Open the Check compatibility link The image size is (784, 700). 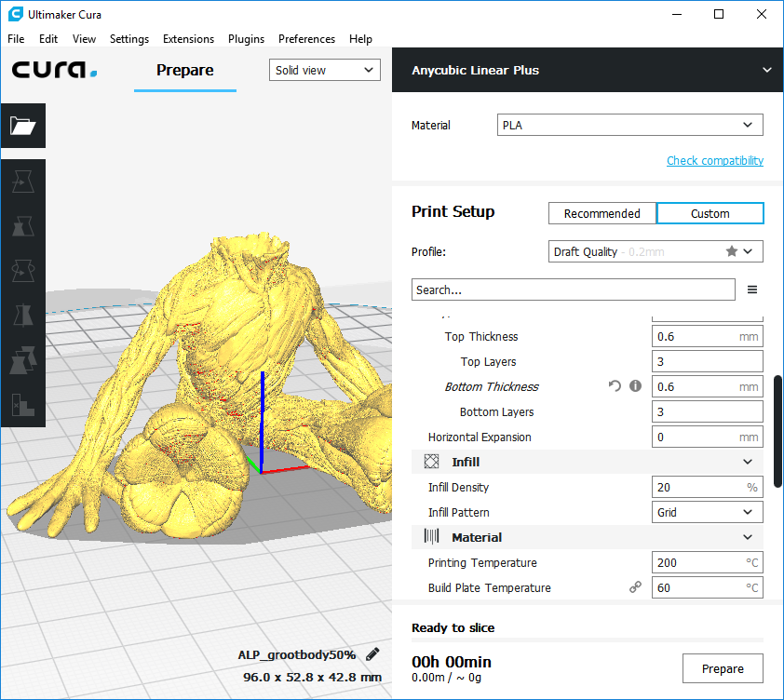[714, 160]
